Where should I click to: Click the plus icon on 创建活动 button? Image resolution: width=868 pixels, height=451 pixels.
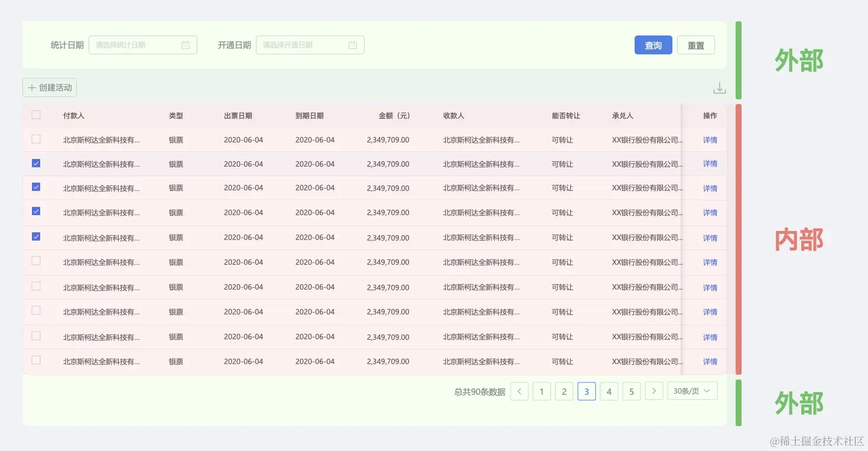point(32,87)
